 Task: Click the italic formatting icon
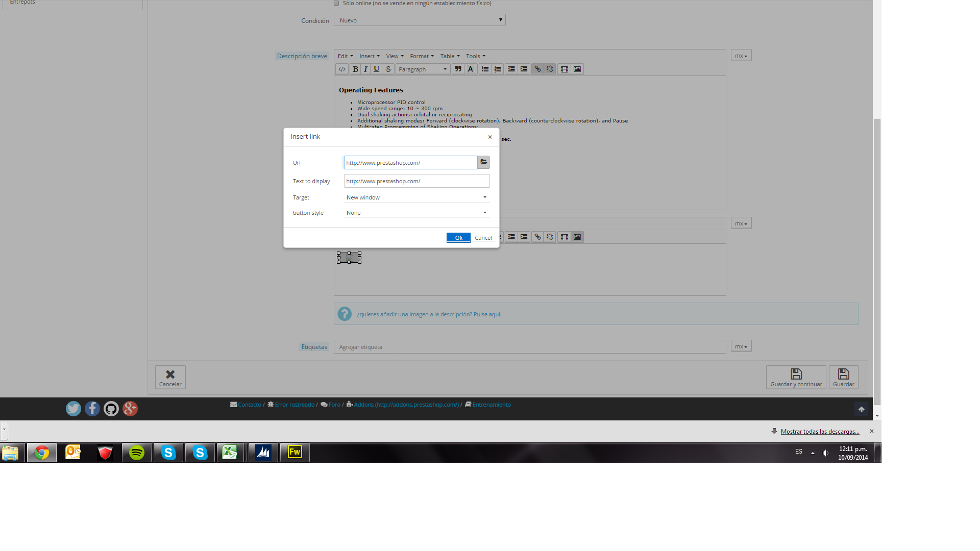(365, 69)
